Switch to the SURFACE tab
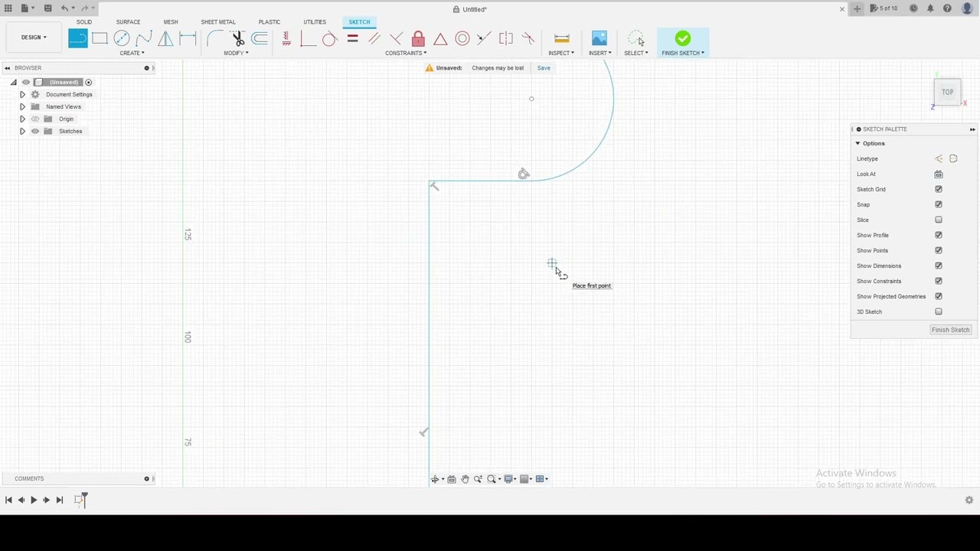The height and width of the screenshot is (551, 980). click(128, 22)
